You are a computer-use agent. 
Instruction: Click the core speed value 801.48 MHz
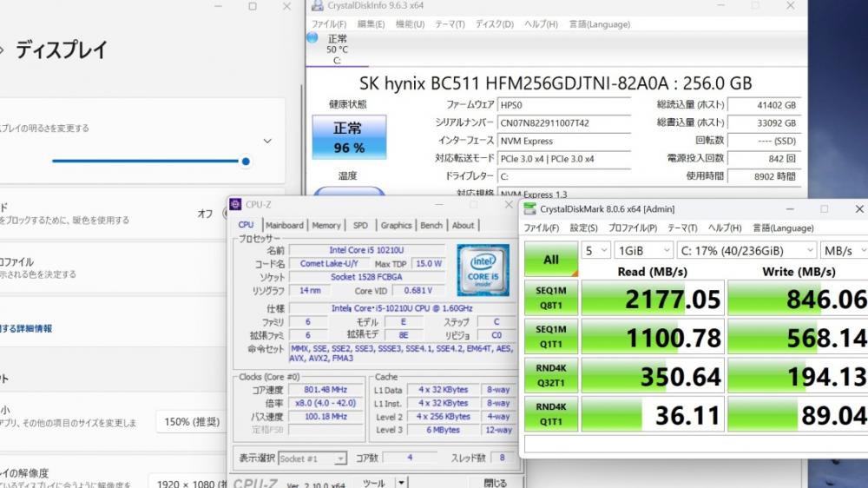[x=325, y=390]
